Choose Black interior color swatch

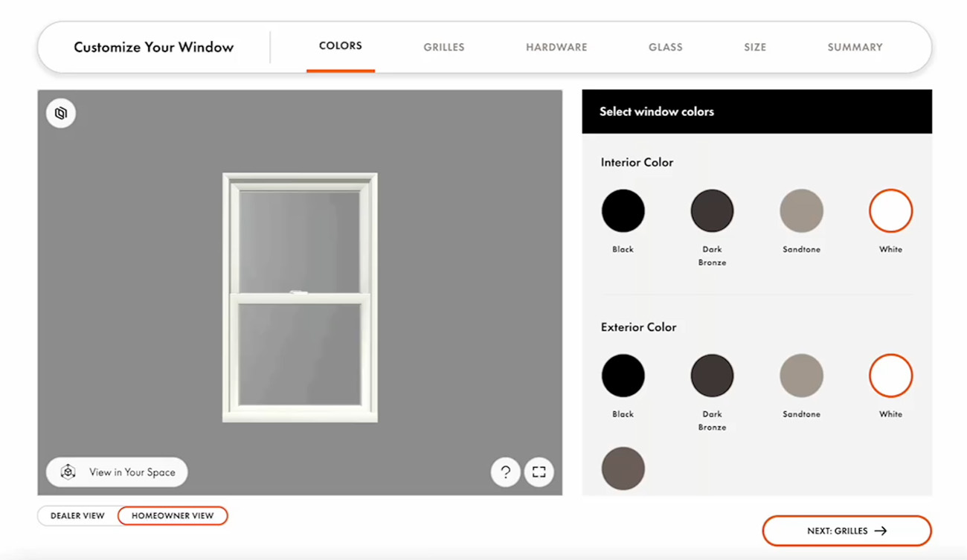point(623,210)
